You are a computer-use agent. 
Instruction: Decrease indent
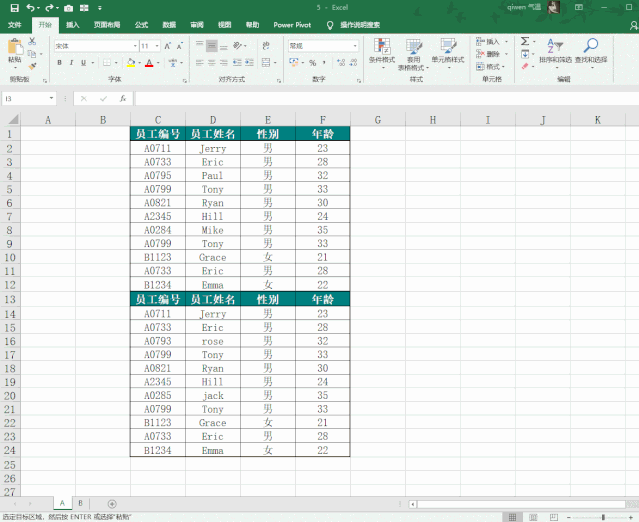(237, 63)
